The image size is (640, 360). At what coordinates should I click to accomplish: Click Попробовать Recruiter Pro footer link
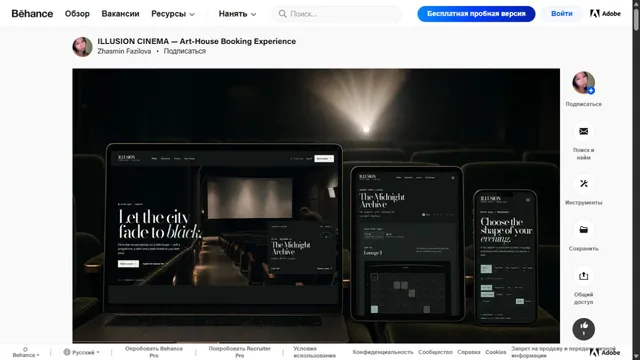click(x=240, y=352)
